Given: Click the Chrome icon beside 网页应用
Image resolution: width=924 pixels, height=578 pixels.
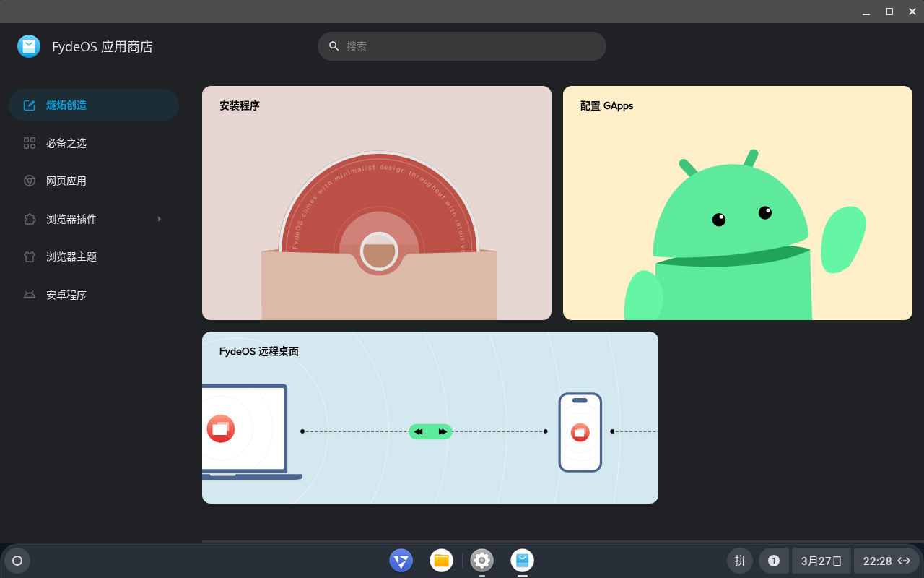Looking at the screenshot, I should [30, 181].
